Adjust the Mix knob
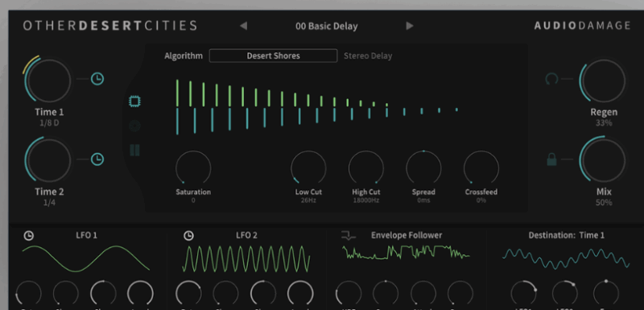This screenshot has width=644, height=310. click(604, 160)
